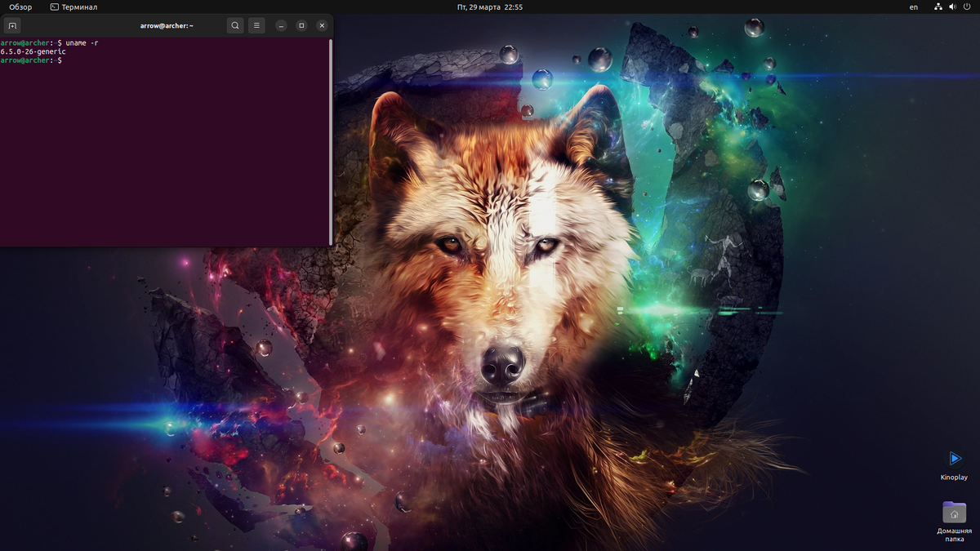
Task: Click the empty arrow@archer prompt line
Action: point(31,60)
